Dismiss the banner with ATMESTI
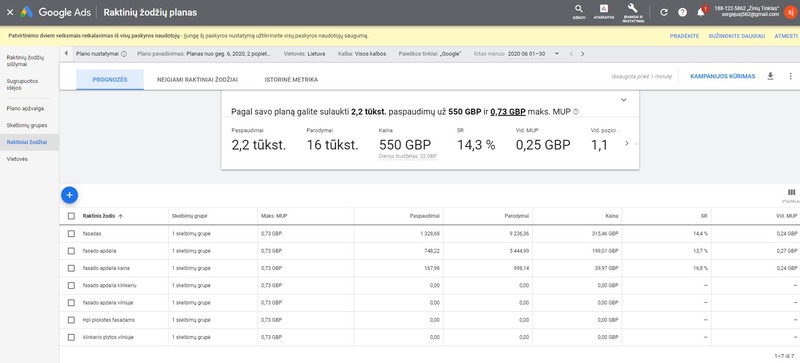 pyautogui.click(x=786, y=36)
